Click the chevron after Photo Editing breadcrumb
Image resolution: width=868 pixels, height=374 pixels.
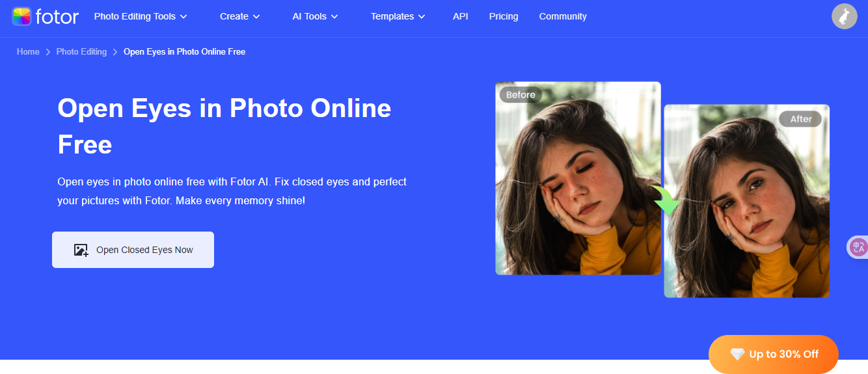115,52
